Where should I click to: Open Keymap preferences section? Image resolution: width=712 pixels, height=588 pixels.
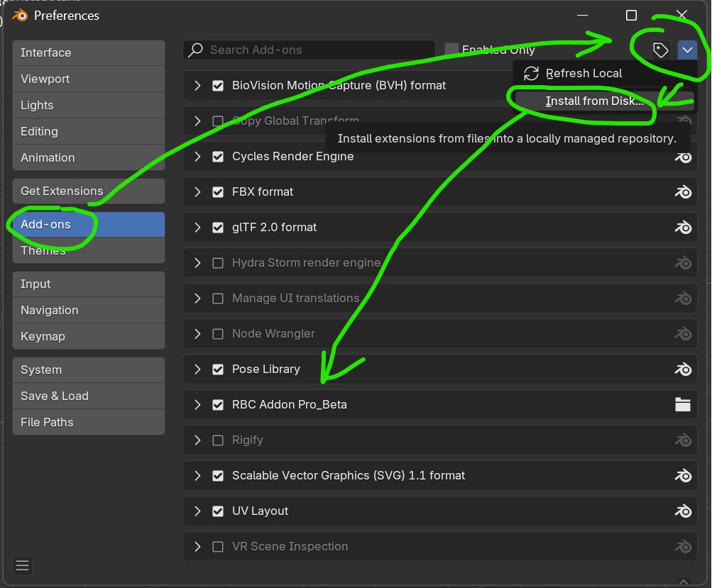pyautogui.click(x=89, y=337)
